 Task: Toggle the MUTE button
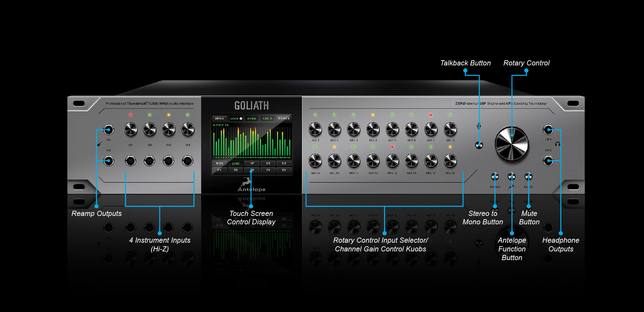coord(528,176)
